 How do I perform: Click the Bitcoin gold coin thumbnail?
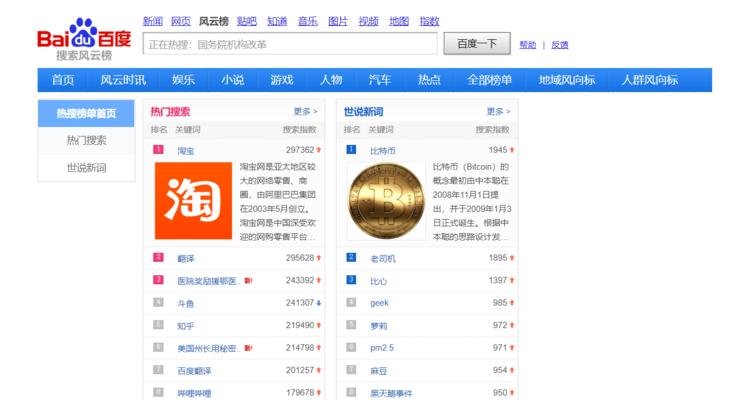(386, 201)
